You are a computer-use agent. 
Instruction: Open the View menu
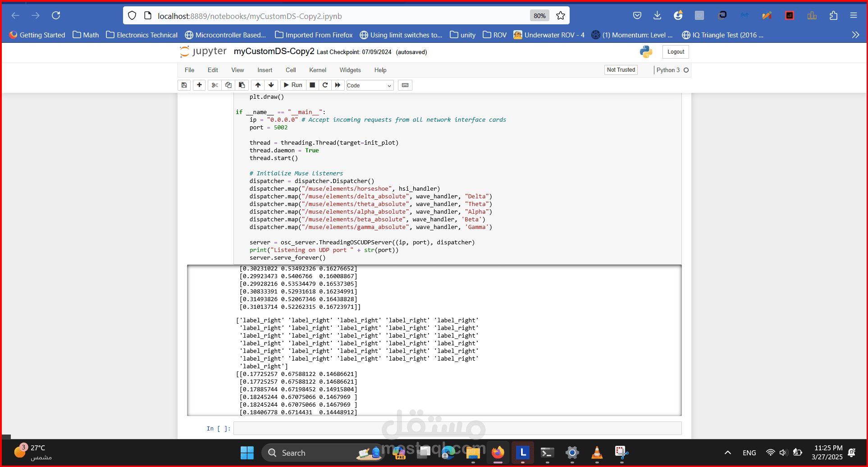pos(238,70)
